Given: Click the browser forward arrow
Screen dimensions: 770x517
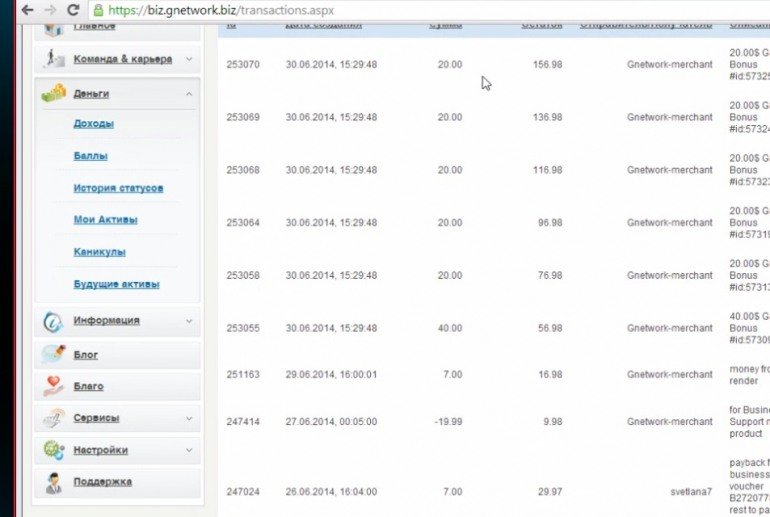Looking at the screenshot, I should tap(48, 10).
